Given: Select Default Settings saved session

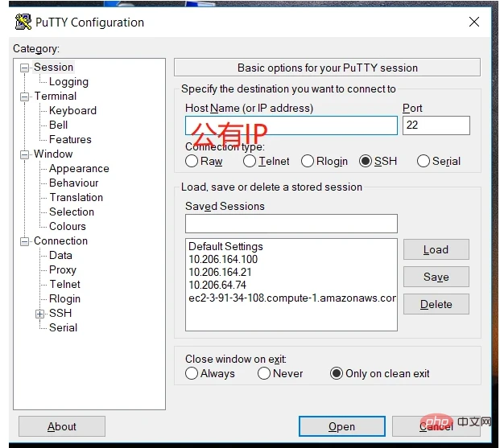Looking at the screenshot, I should click(225, 247).
